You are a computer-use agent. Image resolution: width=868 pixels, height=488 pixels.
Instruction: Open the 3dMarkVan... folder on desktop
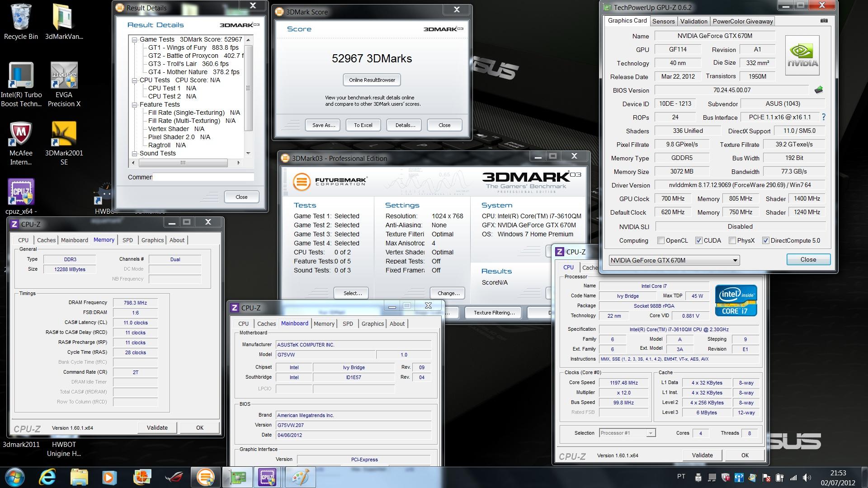point(64,22)
